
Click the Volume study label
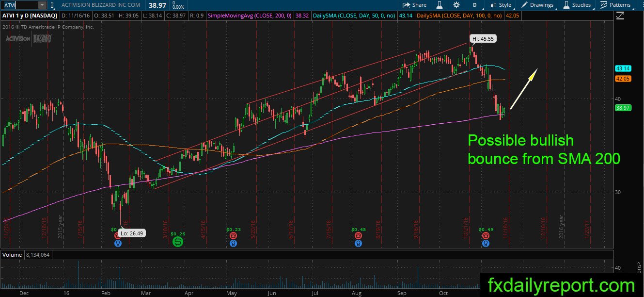pos(13,254)
